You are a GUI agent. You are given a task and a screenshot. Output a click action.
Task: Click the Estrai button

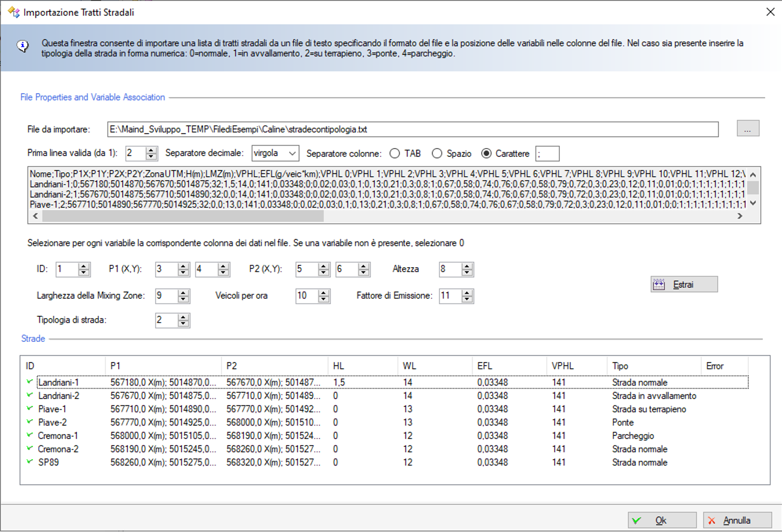pyautogui.click(x=684, y=285)
